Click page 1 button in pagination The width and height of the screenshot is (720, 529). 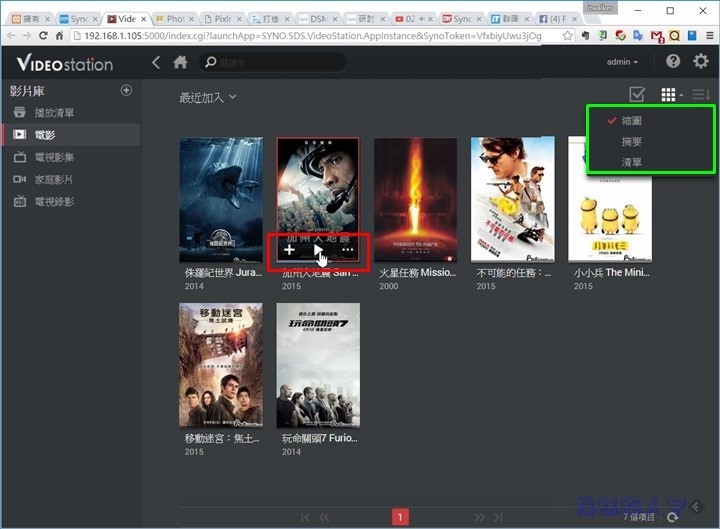(x=400, y=517)
